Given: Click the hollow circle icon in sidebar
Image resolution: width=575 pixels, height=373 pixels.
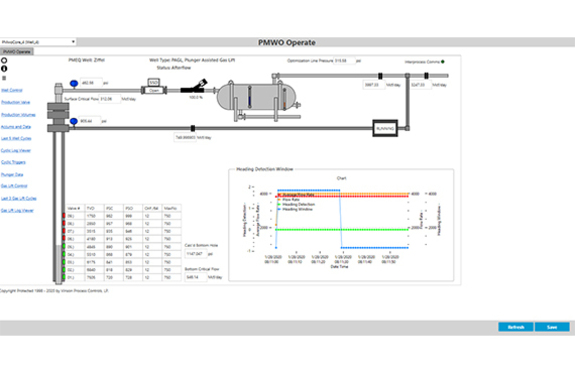Looking at the screenshot, I should [x=4, y=61].
